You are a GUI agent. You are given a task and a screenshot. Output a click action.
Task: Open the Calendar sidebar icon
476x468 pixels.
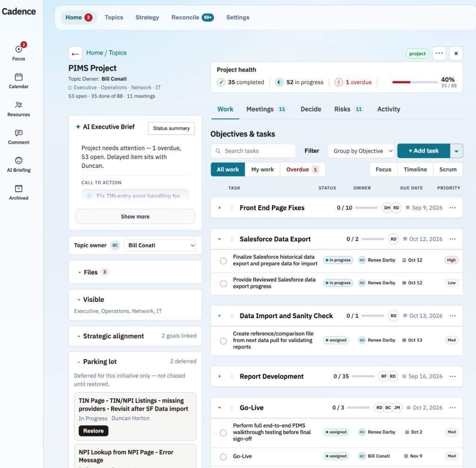pyautogui.click(x=19, y=81)
